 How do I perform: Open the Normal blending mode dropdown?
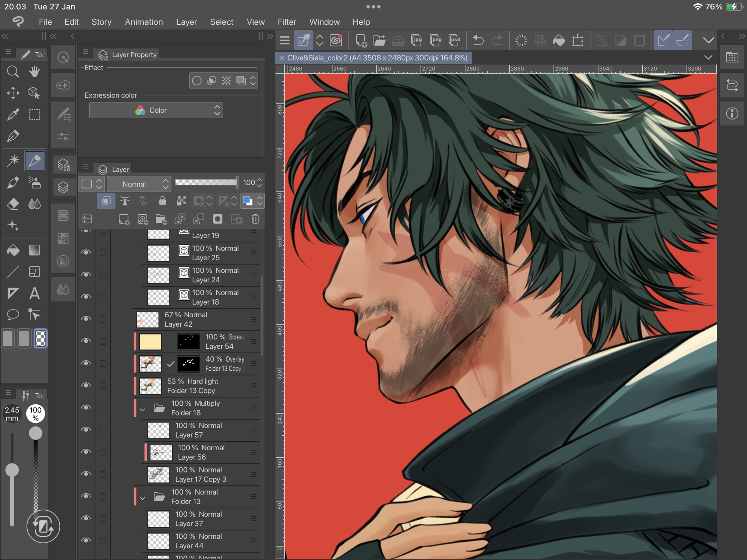(139, 184)
